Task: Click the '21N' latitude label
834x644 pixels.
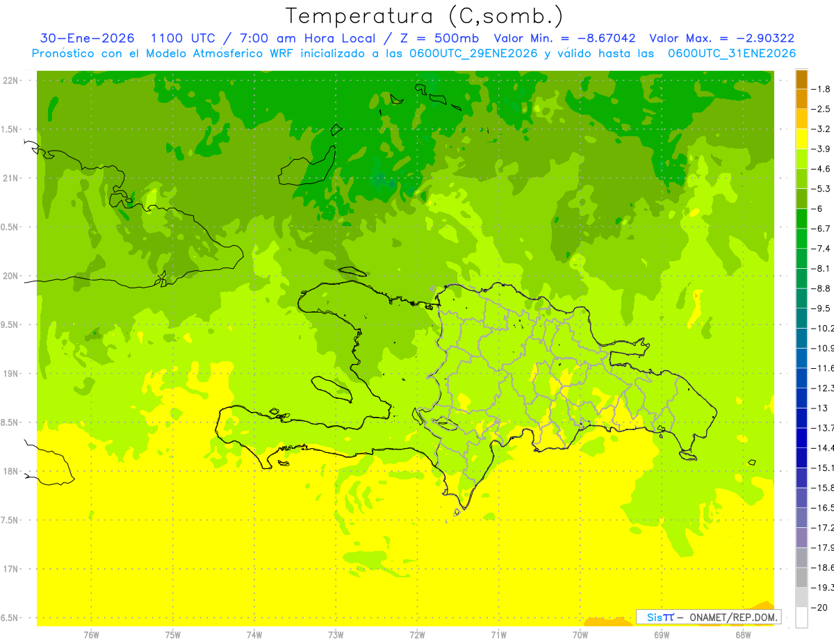Action: (x=11, y=178)
